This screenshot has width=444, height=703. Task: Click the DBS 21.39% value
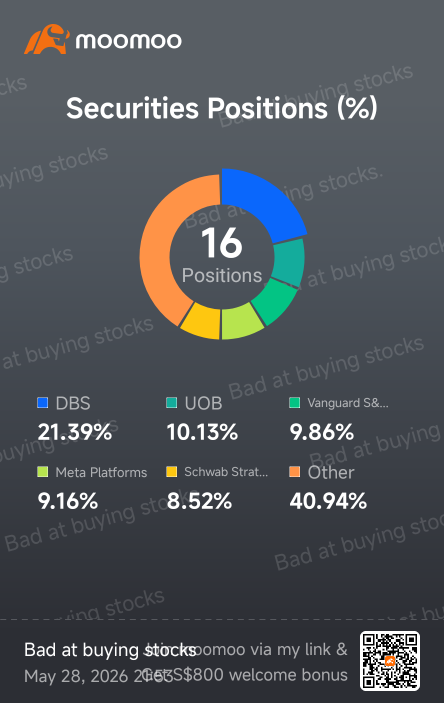click(x=74, y=432)
